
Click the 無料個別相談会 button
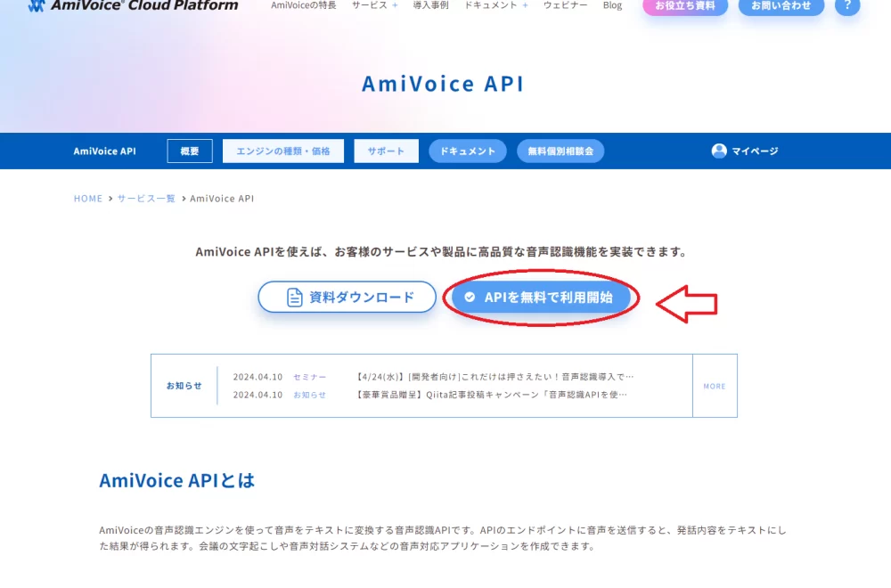(560, 151)
